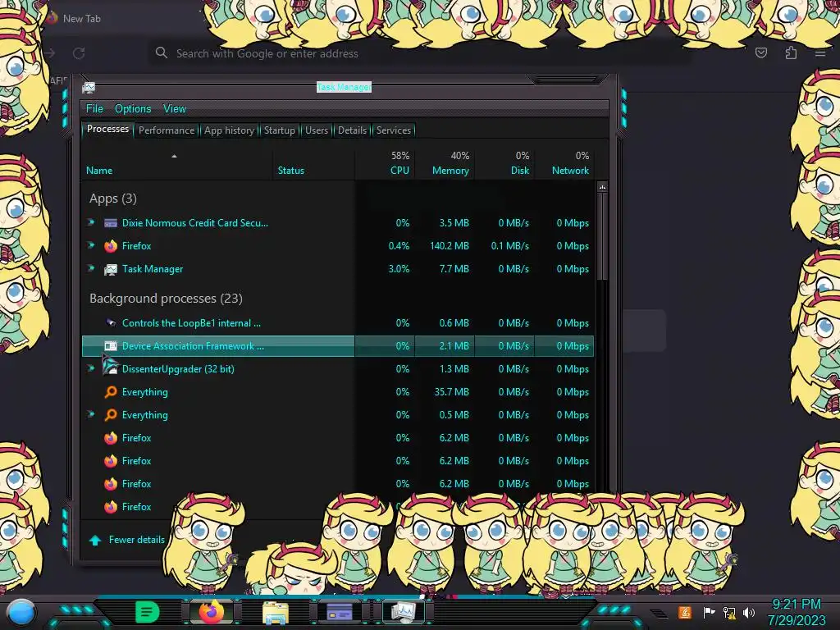The height and width of the screenshot is (630, 840).
Task: Open the File menu in Task Manager
Action: tap(94, 109)
